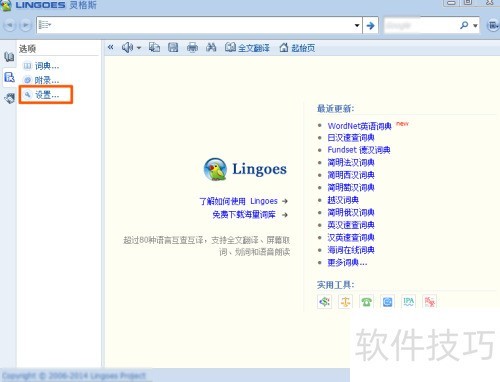Go to 起始页 start page

coord(297,48)
